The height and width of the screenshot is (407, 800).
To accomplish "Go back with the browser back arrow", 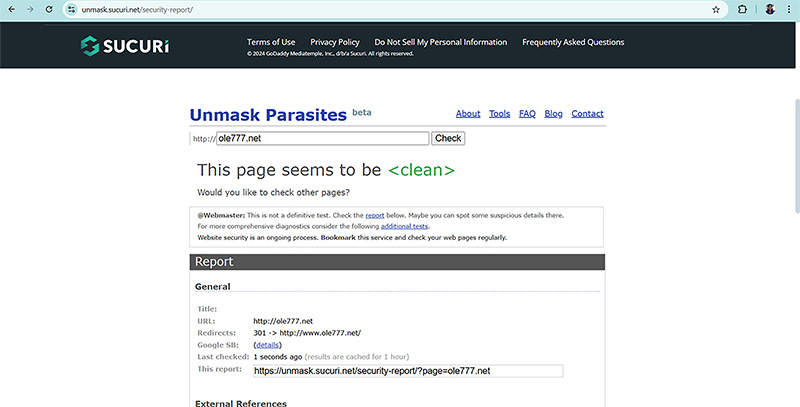I will [12, 9].
